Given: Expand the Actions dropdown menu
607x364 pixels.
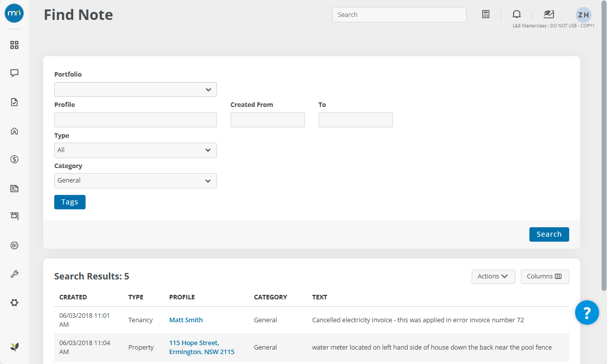Looking at the screenshot, I should [x=493, y=276].
